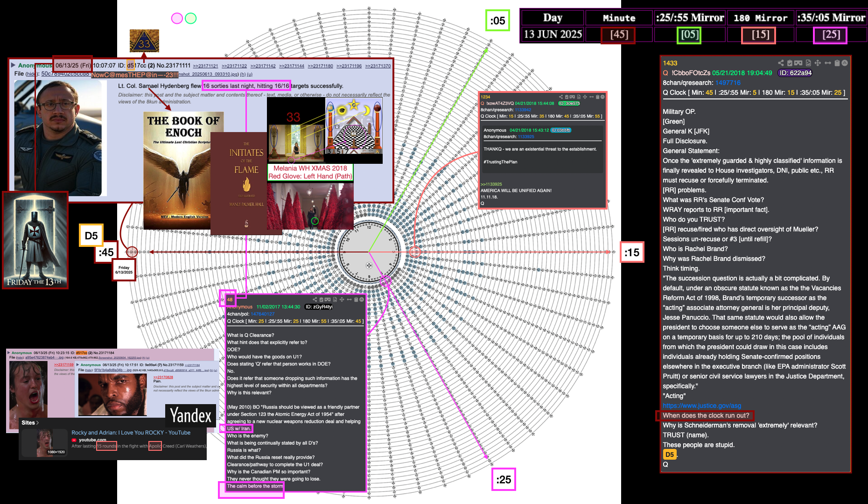Click the pilot portrait thumbnail in the 8kun post

(x=58, y=138)
